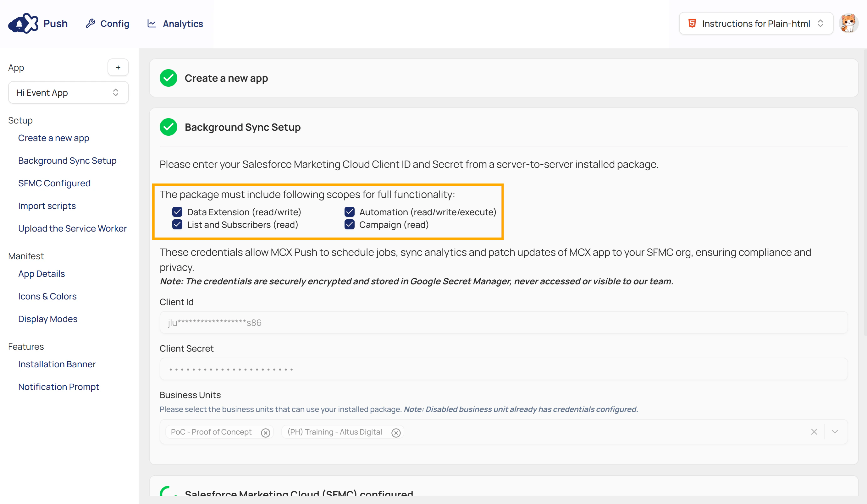Toggle Automation (read/write/execute) checkbox
The image size is (867, 504).
(x=350, y=212)
